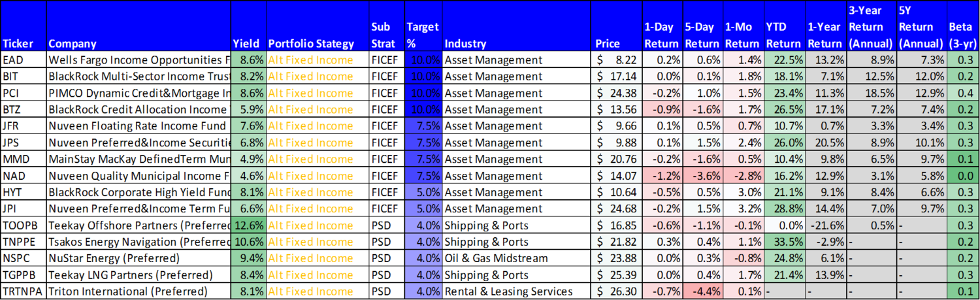Select the 1-Year Return header
Viewport: 980px width, 300px height.
click(825, 27)
